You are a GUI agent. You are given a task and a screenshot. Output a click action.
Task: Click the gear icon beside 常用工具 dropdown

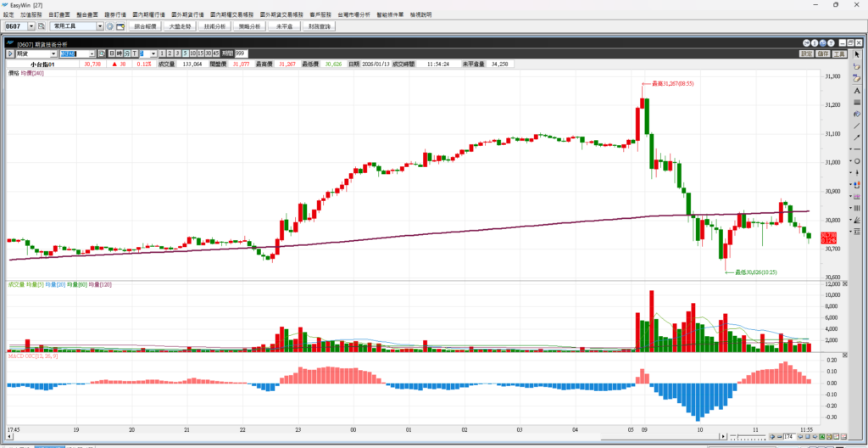point(109,26)
